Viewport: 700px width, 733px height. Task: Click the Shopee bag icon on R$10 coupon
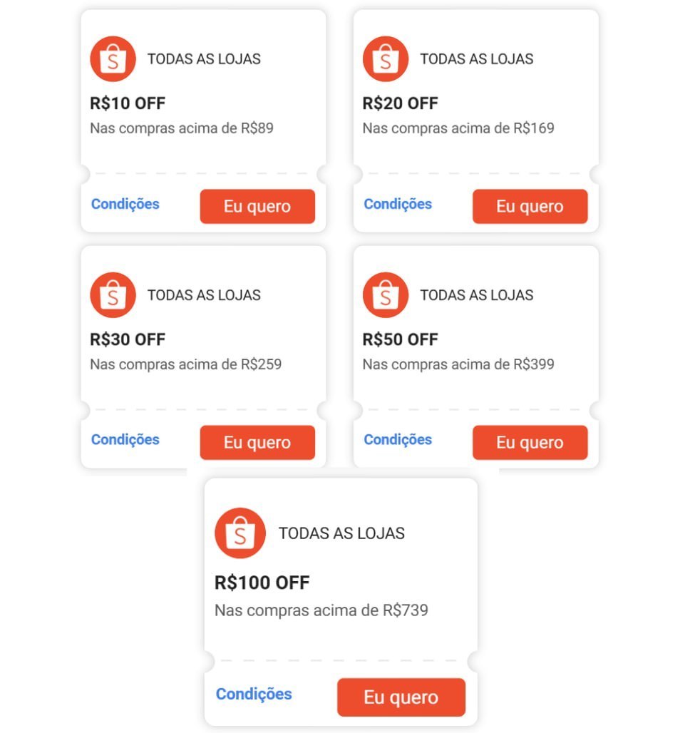pos(113,59)
